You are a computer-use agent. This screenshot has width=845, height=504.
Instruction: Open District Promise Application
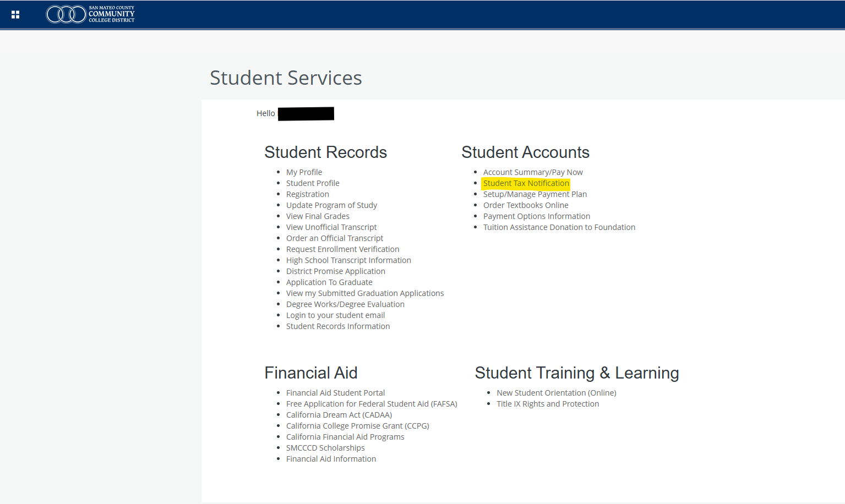336,271
